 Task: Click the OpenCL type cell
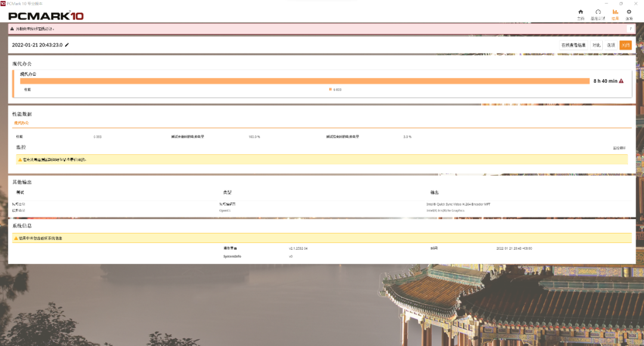tap(225, 210)
